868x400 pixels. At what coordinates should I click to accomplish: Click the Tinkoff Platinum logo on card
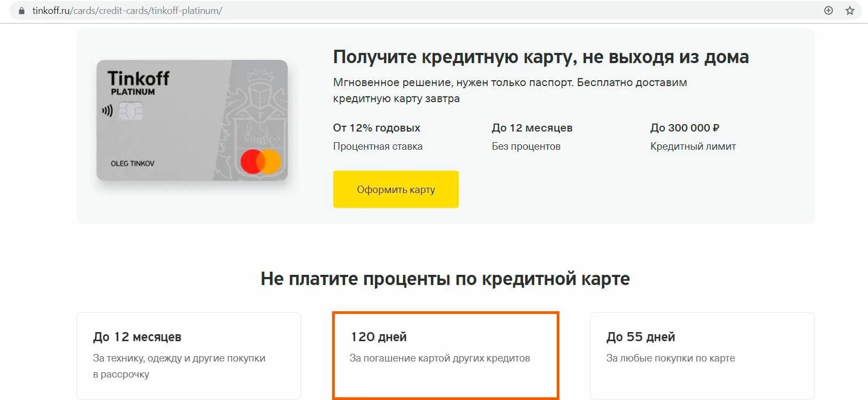click(x=138, y=83)
